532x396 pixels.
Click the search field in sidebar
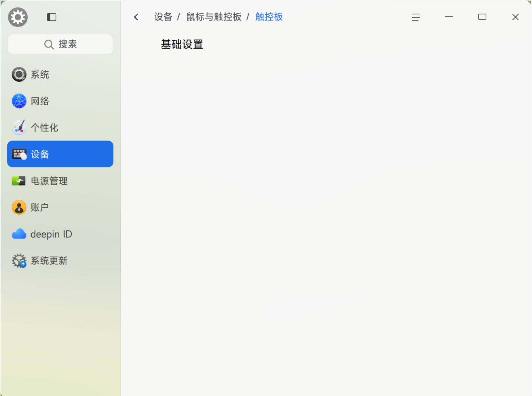click(x=60, y=44)
